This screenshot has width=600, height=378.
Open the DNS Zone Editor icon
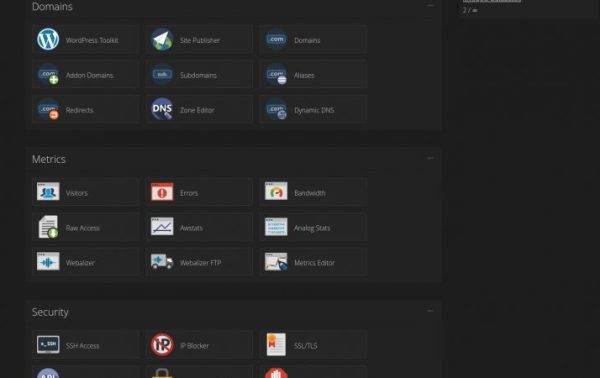[x=162, y=109]
